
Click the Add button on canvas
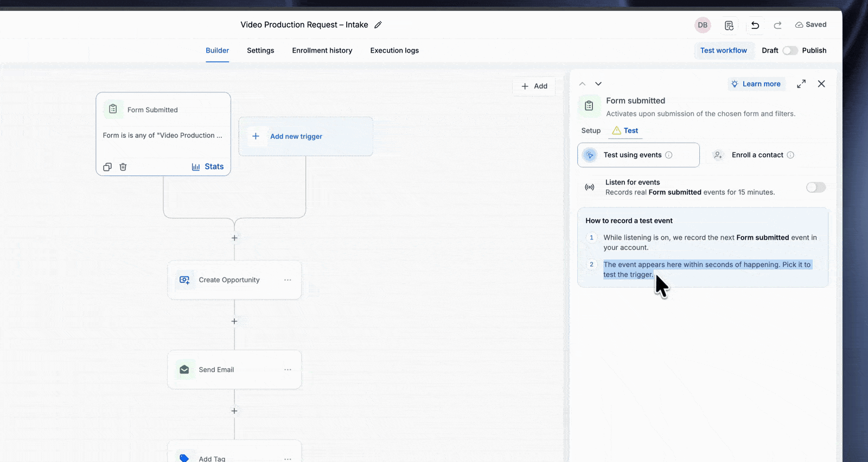(534, 86)
